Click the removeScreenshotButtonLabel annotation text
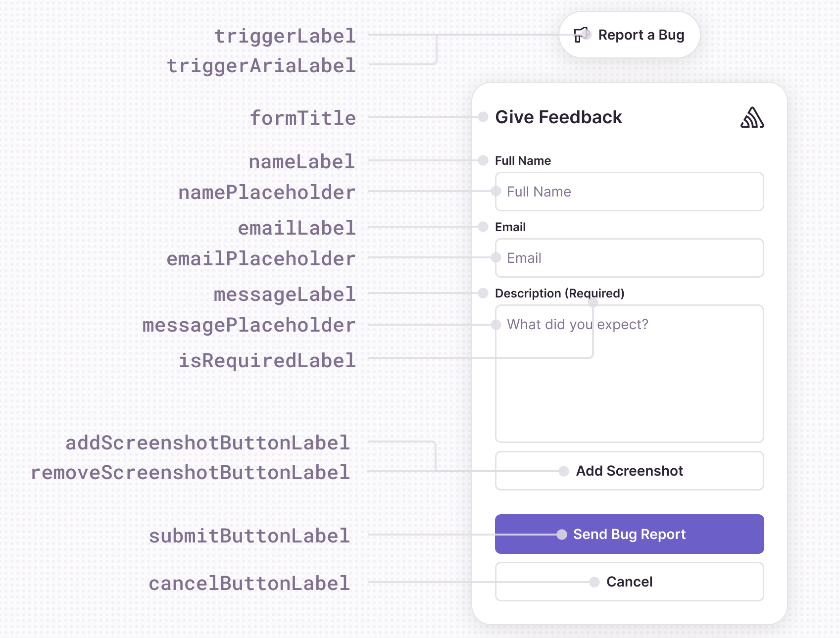840x638 pixels. pyautogui.click(x=191, y=473)
